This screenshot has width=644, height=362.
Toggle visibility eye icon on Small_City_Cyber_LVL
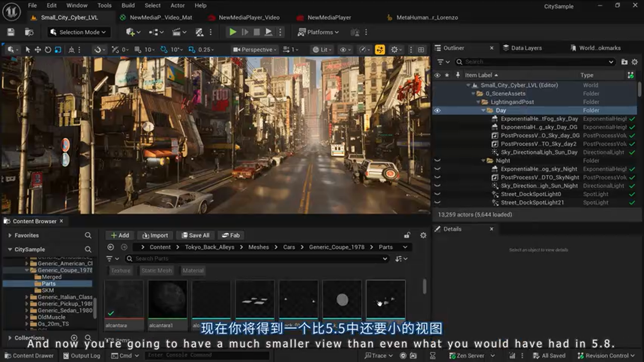click(x=437, y=85)
